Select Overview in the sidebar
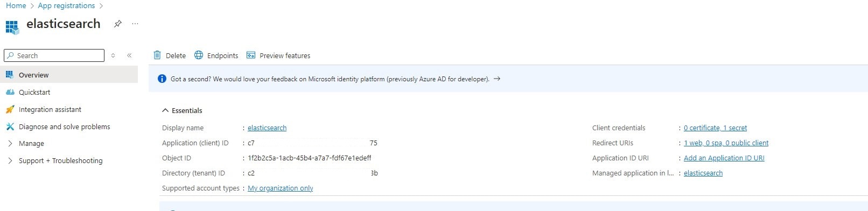Image resolution: width=868 pixels, height=211 pixels. coord(69,75)
